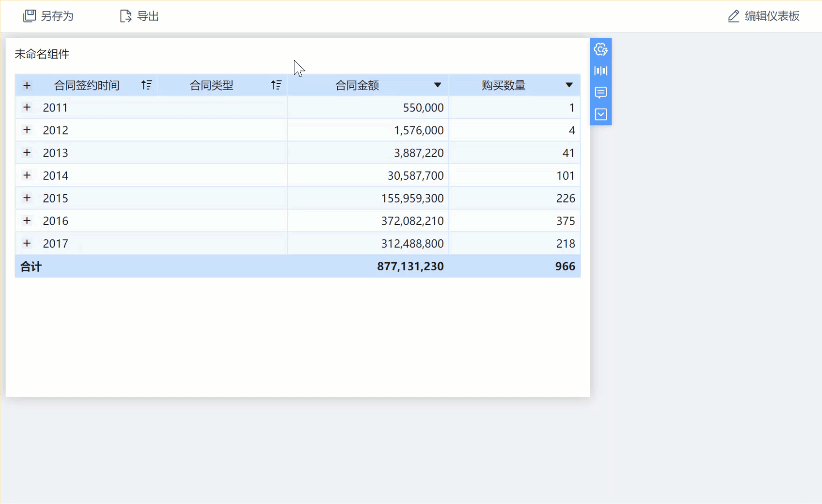The image size is (822, 504).
Task: Expand the 2016 row
Action: click(x=27, y=220)
